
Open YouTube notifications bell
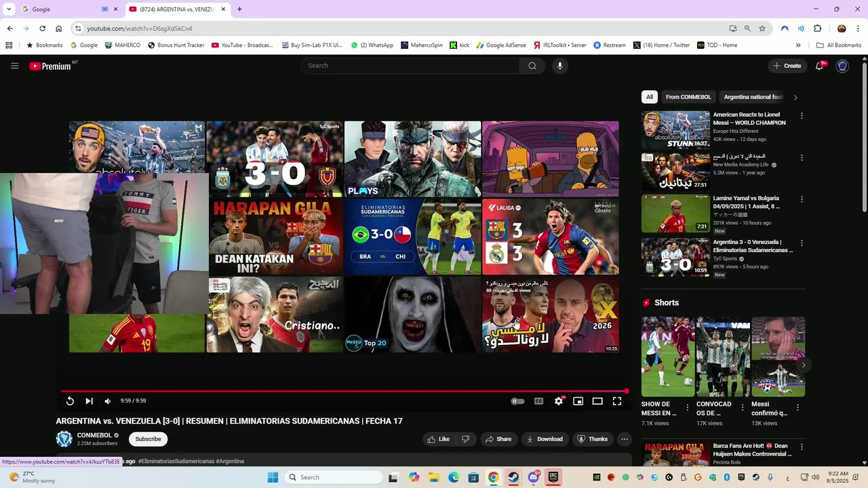820,66
